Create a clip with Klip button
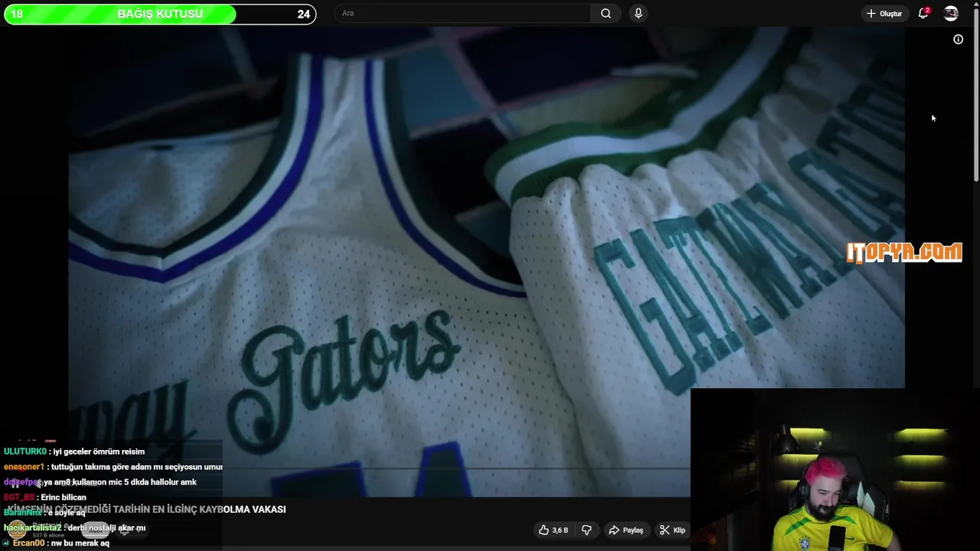 coord(673,530)
